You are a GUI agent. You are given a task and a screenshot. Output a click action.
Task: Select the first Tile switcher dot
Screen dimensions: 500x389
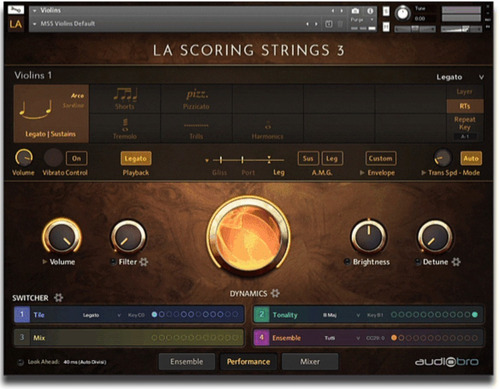(x=154, y=314)
